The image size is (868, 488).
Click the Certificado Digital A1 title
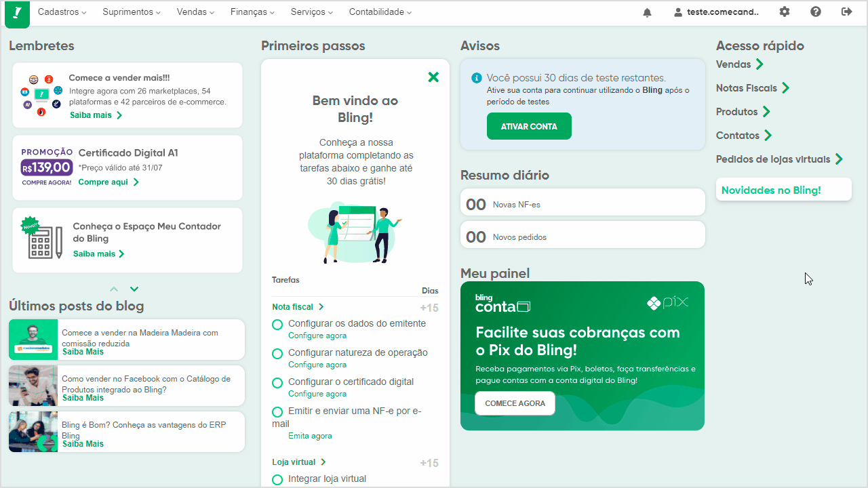point(128,153)
